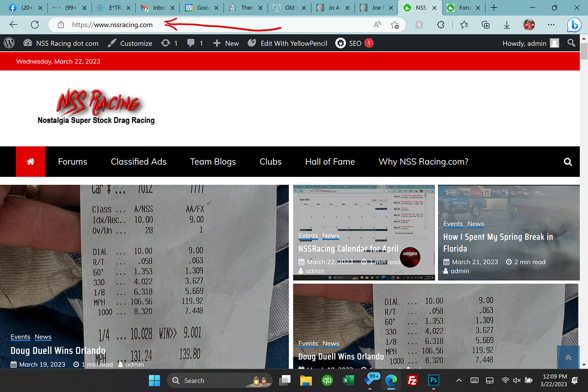Open the Doug Duell Wins Orlando article
This screenshot has height=392, width=588.
point(58,350)
